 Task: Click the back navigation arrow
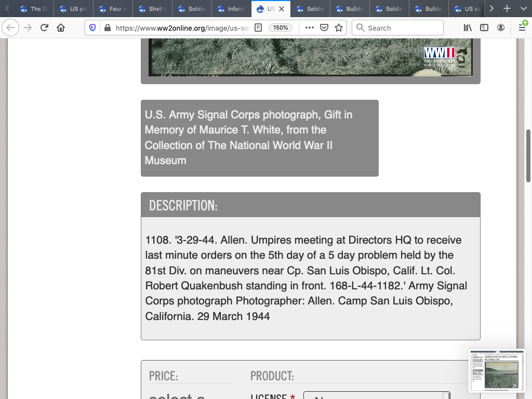(10, 28)
